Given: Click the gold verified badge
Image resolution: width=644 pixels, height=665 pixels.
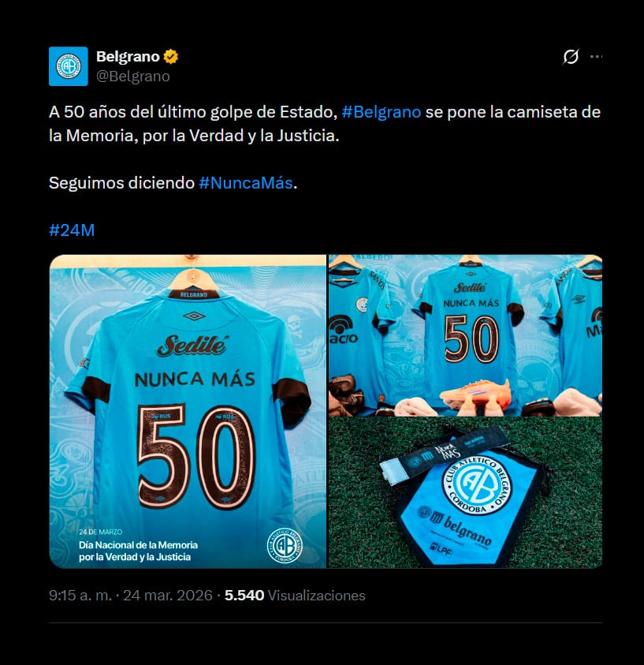Looking at the screenshot, I should pyautogui.click(x=171, y=57).
